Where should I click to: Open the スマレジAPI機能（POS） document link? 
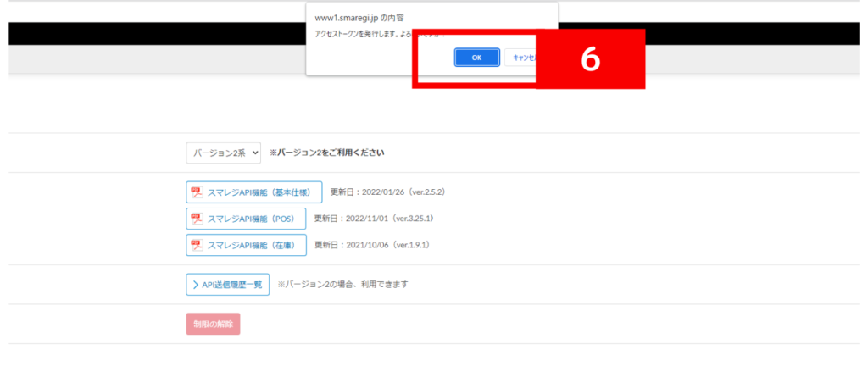pyautogui.click(x=251, y=219)
